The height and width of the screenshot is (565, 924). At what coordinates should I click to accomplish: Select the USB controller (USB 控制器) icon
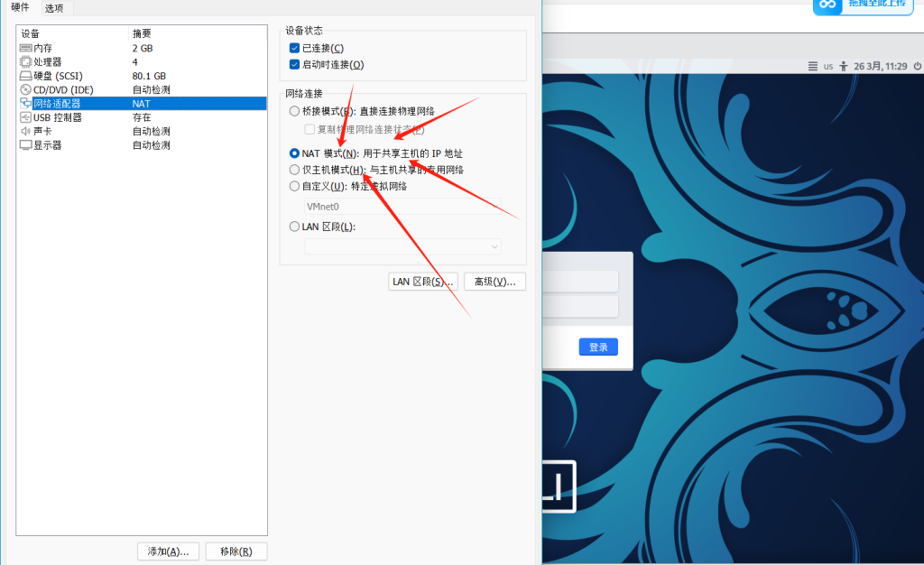(x=25, y=117)
